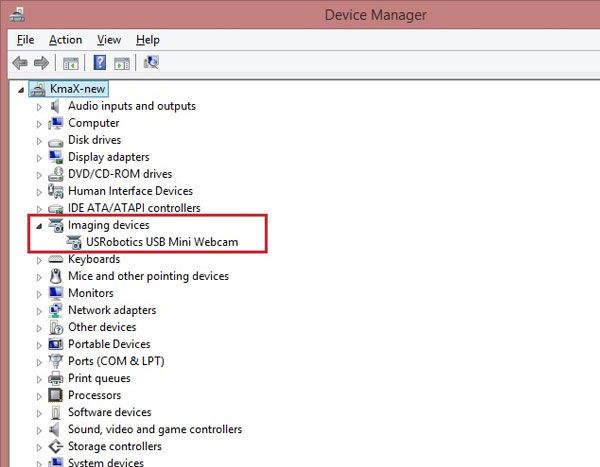Click the KmaX-new computer icon
The image size is (600, 467).
[38, 89]
